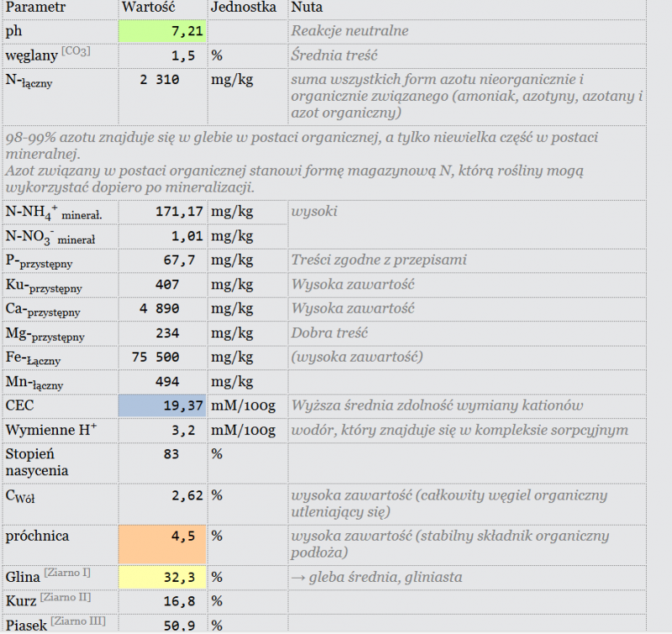This screenshot has width=672, height=634.
Task: Select the Jednostka column header
Action: pyautogui.click(x=244, y=8)
